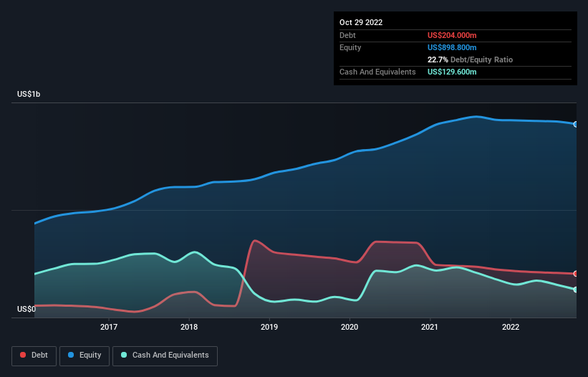The image size is (588, 377).
Task: Click the 2021 x-axis label
Action: pyautogui.click(x=430, y=327)
